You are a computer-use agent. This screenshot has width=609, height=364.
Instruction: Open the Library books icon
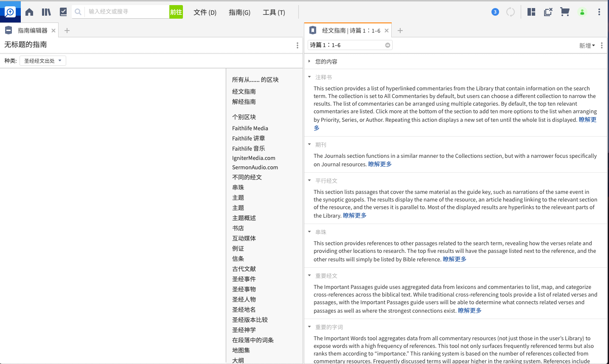click(x=46, y=12)
